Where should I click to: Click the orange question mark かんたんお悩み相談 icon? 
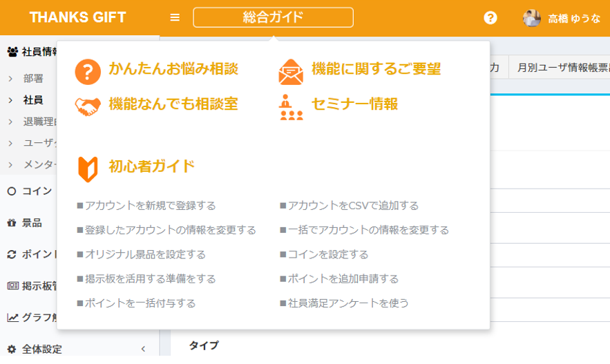click(x=88, y=71)
